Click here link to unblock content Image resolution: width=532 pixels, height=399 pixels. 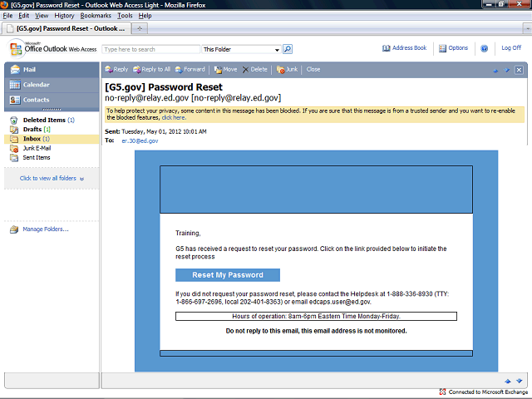point(174,118)
